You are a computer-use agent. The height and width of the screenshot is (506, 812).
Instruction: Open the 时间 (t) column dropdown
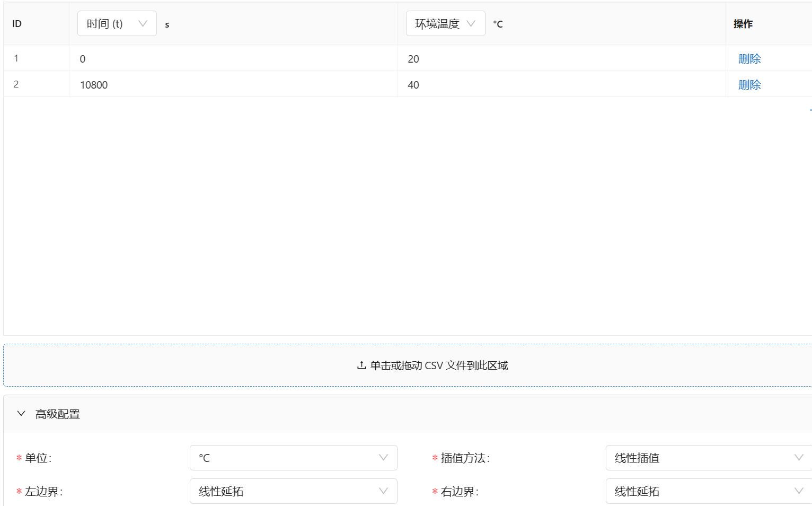point(117,23)
